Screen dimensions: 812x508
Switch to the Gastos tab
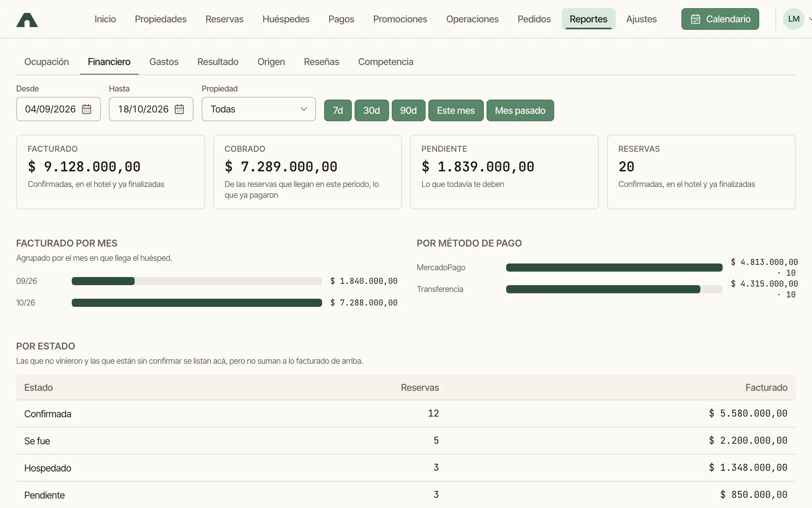tap(164, 62)
